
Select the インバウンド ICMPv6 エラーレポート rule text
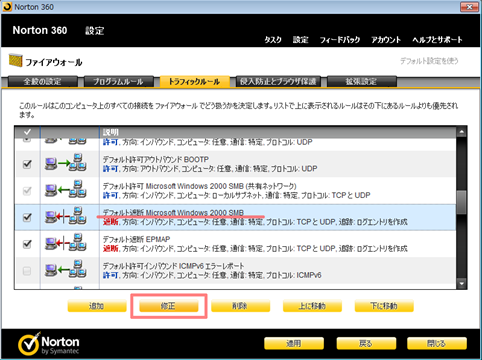(173, 266)
